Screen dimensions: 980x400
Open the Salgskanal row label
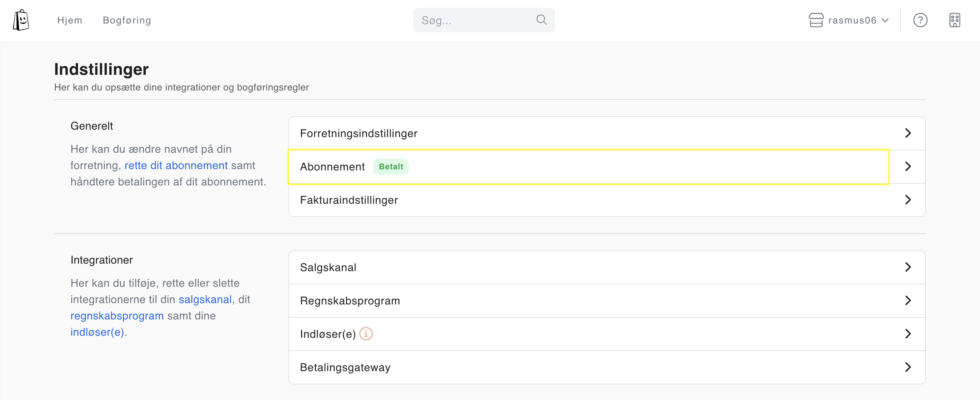coord(328,267)
